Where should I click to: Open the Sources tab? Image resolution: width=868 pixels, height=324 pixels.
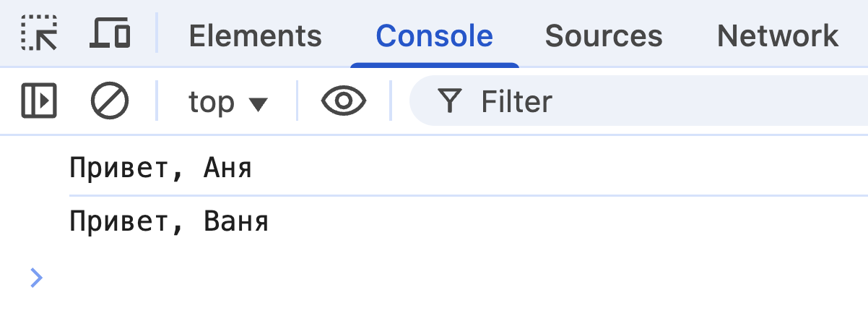tap(604, 35)
